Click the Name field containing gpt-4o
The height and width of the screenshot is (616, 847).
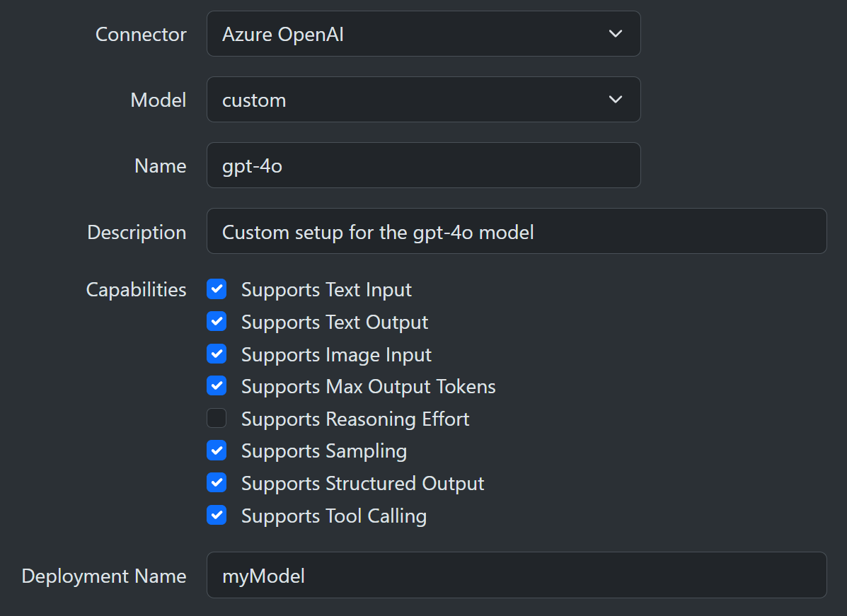pos(423,165)
